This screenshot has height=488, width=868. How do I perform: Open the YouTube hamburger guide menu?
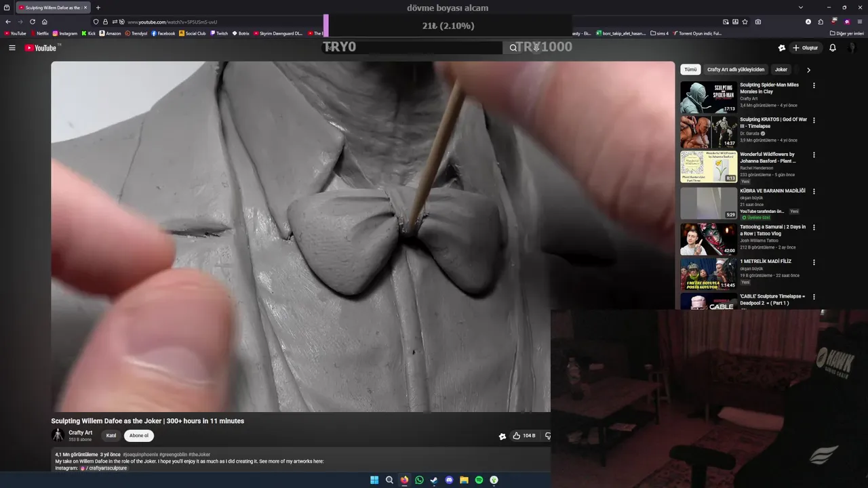pyautogui.click(x=12, y=47)
